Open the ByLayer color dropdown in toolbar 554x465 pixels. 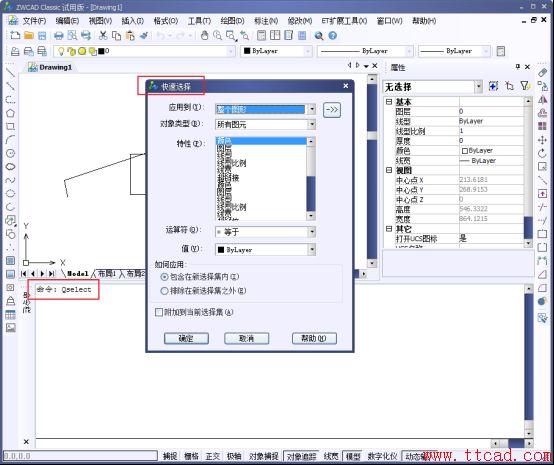click(x=276, y=51)
